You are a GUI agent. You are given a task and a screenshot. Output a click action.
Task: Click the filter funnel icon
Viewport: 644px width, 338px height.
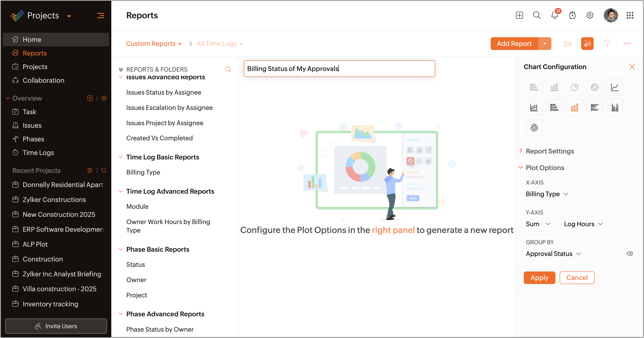click(x=607, y=44)
